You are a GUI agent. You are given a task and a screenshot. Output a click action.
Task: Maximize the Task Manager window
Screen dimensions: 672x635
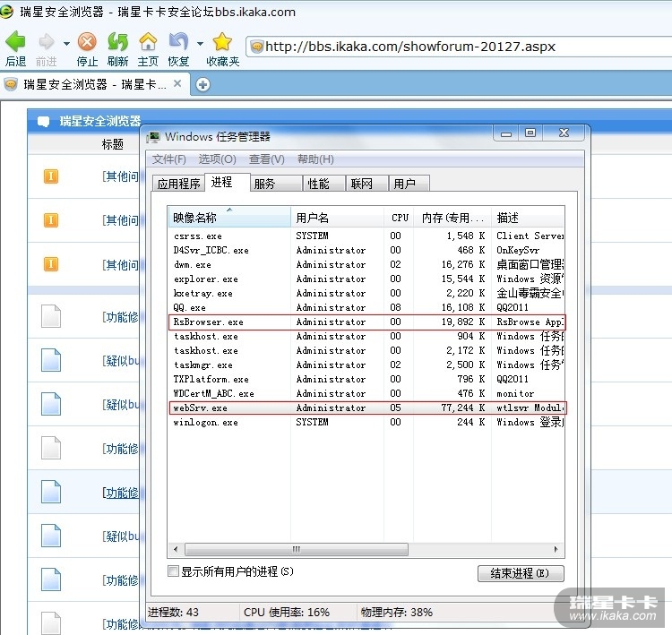click(530, 133)
